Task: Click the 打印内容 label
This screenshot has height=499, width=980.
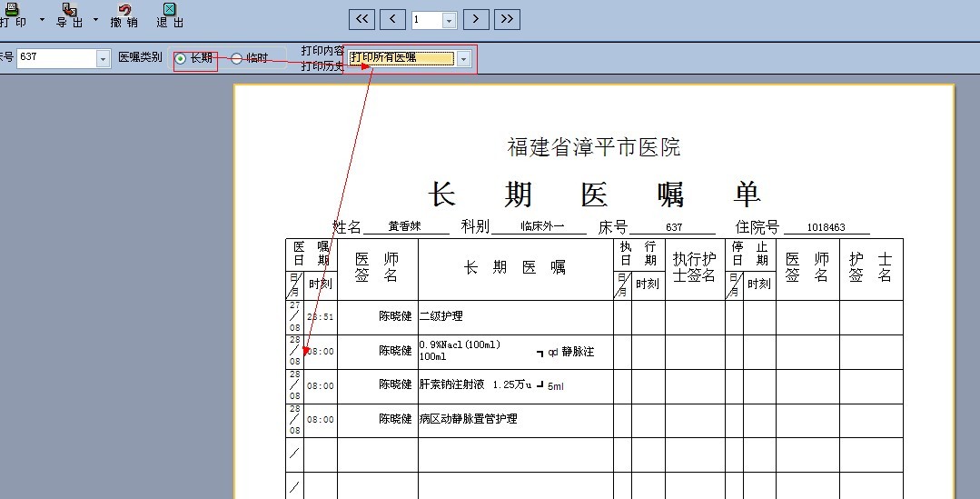Action: pyautogui.click(x=322, y=51)
